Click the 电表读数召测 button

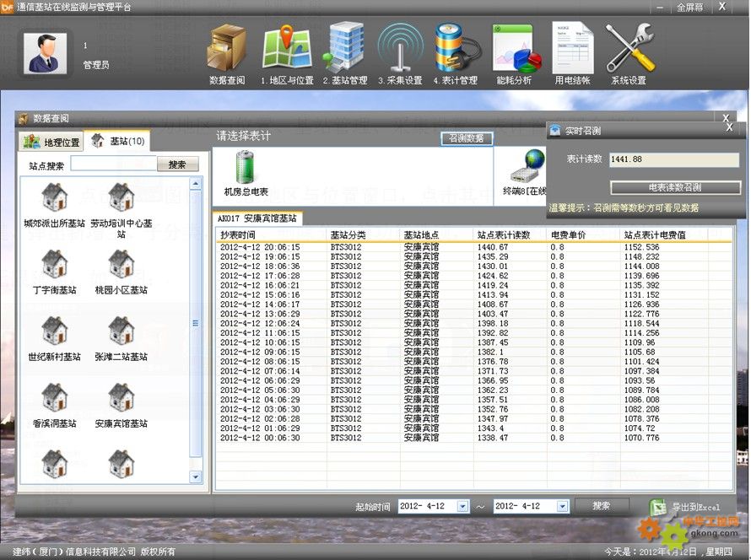(675, 187)
